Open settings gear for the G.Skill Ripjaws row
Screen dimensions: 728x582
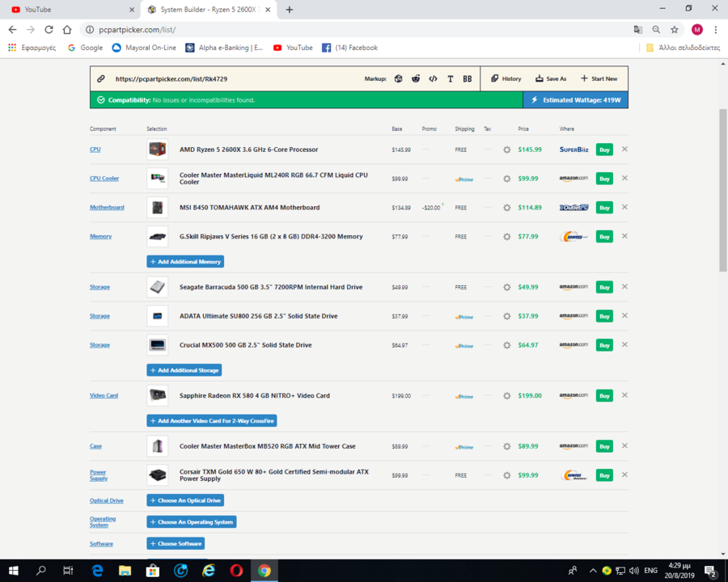[507, 237]
